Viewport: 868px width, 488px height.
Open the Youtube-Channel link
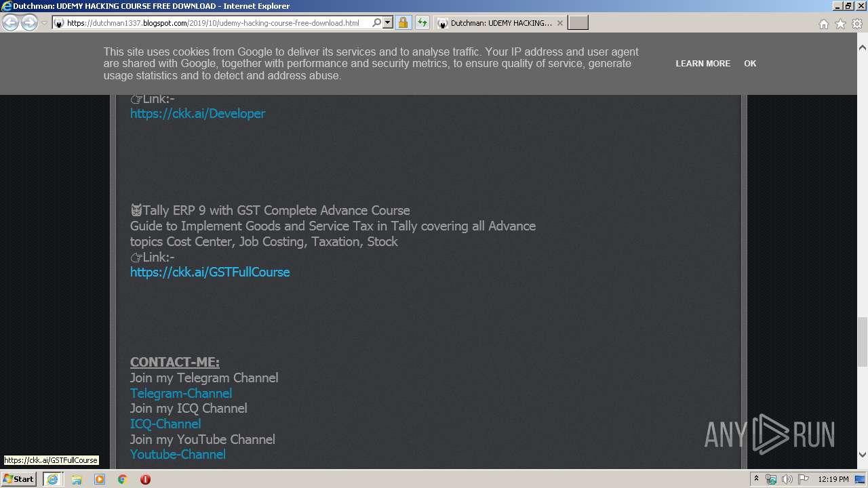[x=178, y=455]
